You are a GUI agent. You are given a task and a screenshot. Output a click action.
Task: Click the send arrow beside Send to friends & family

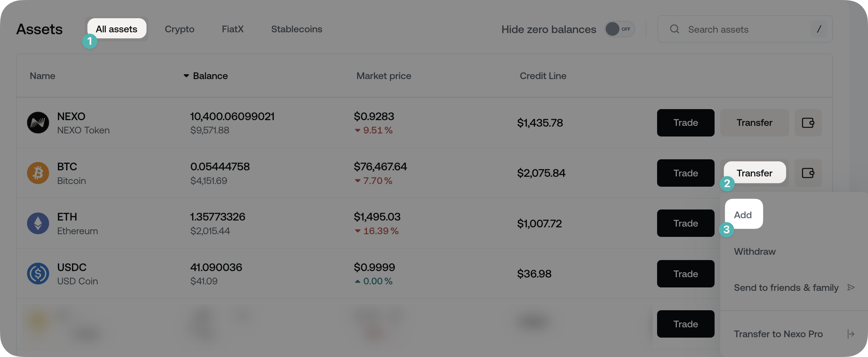[852, 287]
